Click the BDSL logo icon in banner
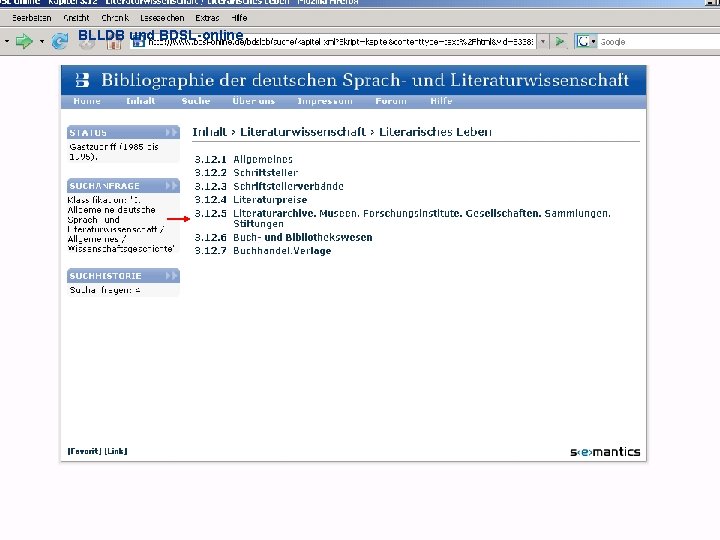Image resolution: width=720 pixels, height=540 pixels. pos(82,80)
